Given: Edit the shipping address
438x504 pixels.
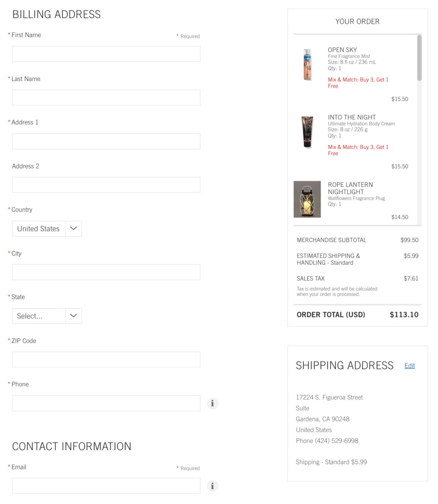Looking at the screenshot, I should point(409,366).
